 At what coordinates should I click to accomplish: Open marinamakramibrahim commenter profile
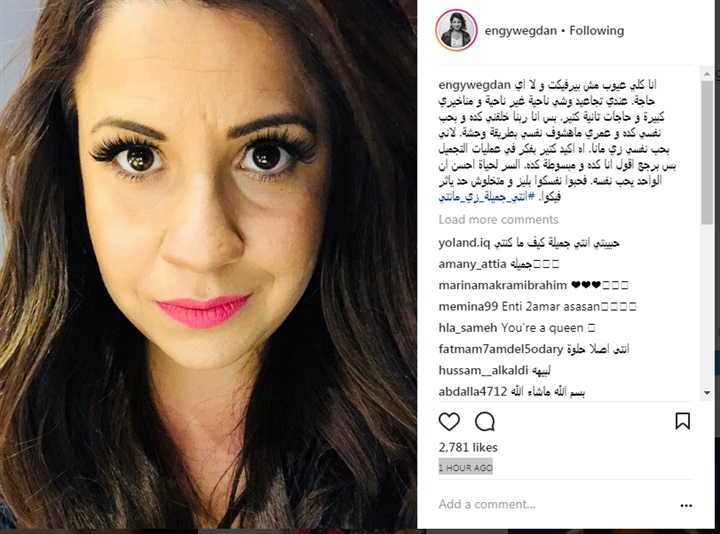point(502,285)
